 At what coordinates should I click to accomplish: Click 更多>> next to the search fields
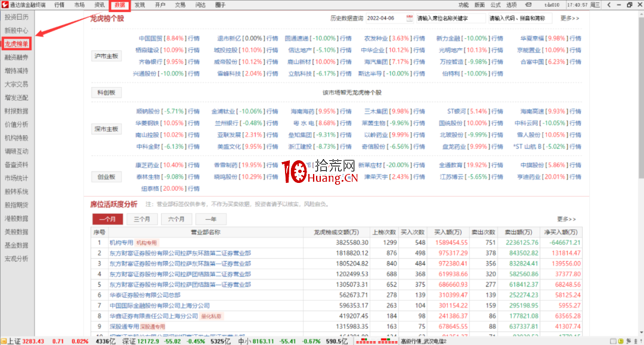pyautogui.click(x=569, y=18)
